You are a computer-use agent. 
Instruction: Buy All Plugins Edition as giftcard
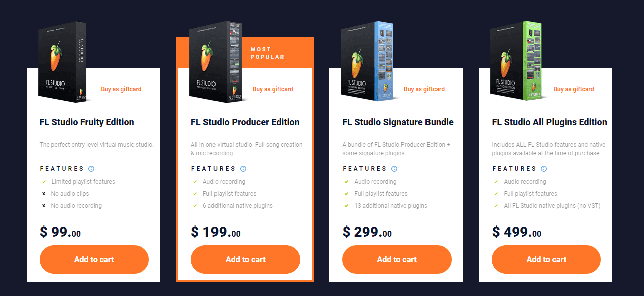coord(574,89)
